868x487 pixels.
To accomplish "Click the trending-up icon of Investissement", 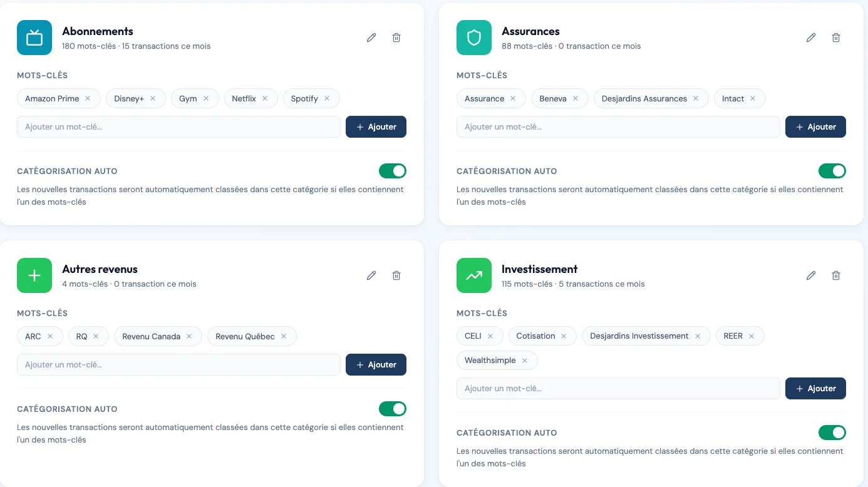I will click(474, 275).
